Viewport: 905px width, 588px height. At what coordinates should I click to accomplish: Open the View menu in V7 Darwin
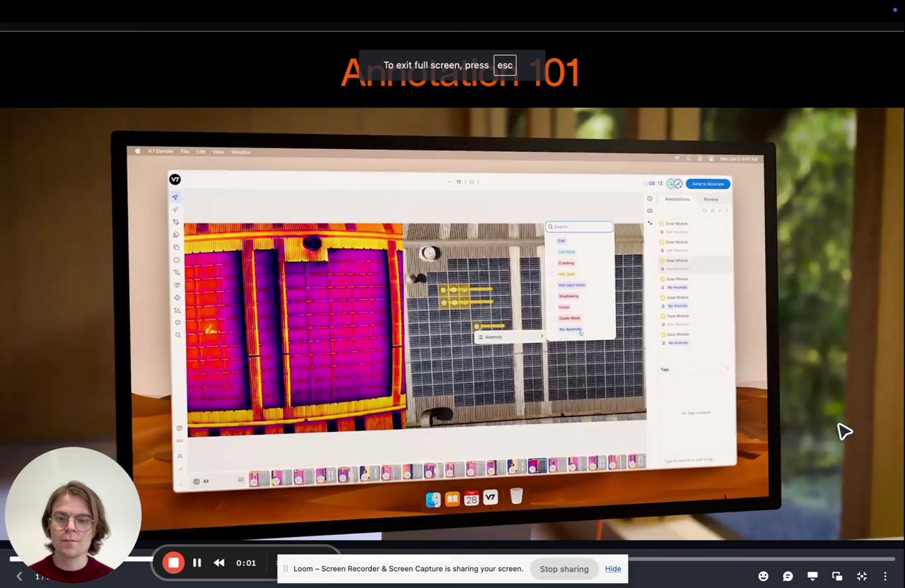[x=218, y=152]
